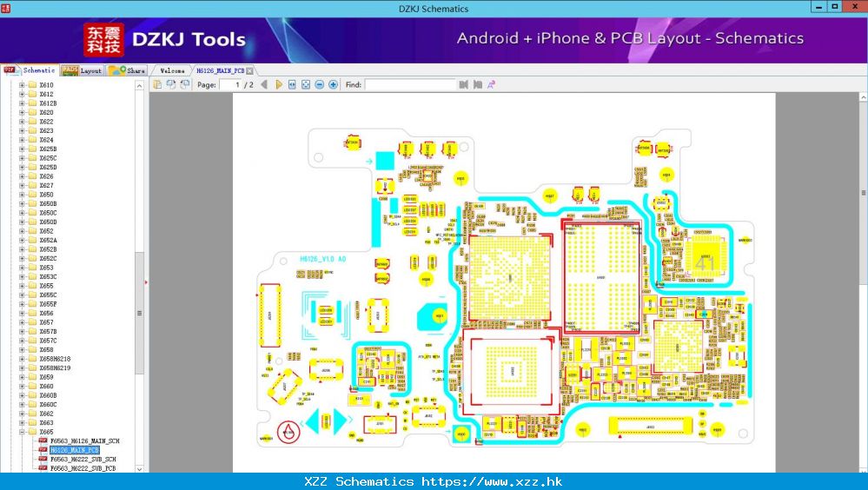
Task: Click the folder icon of X612B
Action: click(33, 103)
